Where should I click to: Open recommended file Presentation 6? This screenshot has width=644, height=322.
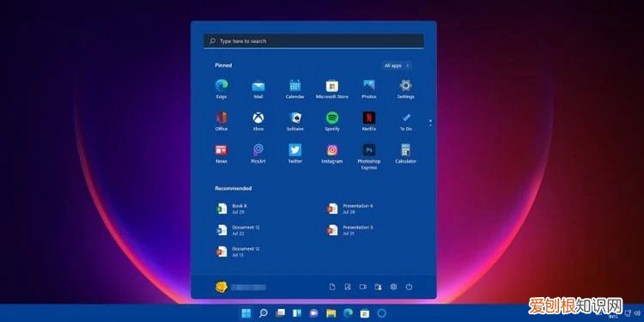point(350,209)
